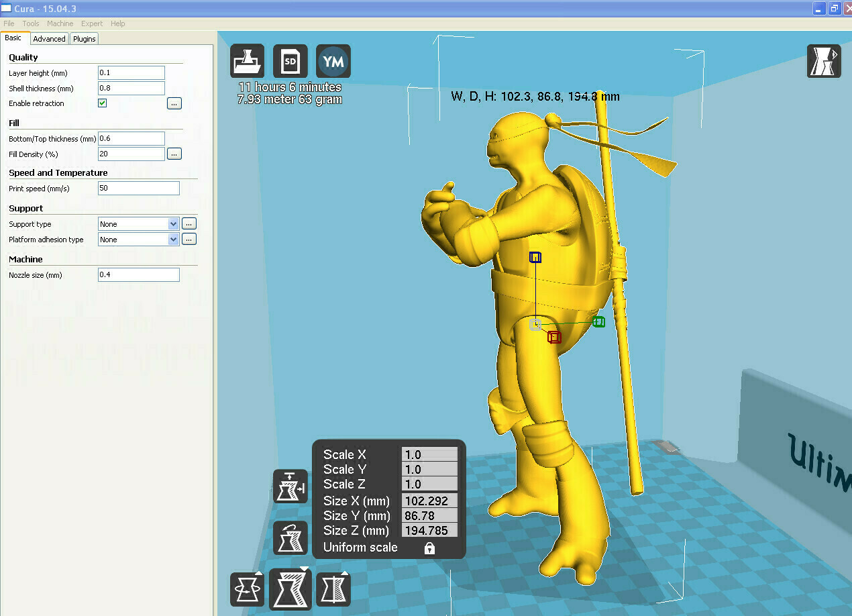Click the Load model file icon
Screen dimensions: 852x616
pos(247,62)
